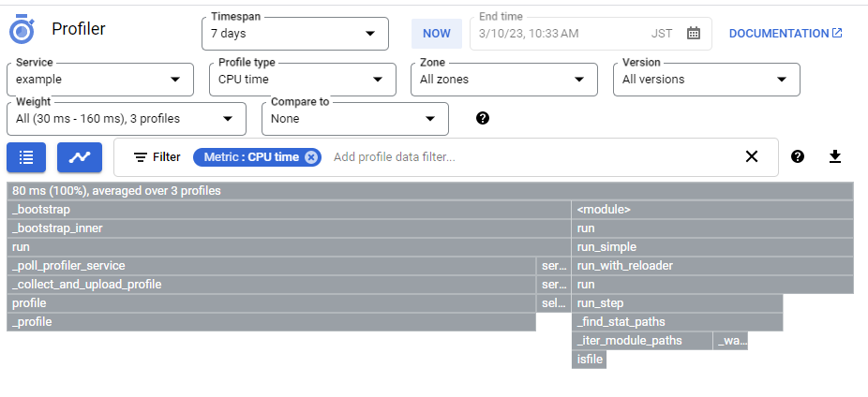Open the Service dropdown
The height and width of the screenshot is (397, 868).
pos(98,80)
